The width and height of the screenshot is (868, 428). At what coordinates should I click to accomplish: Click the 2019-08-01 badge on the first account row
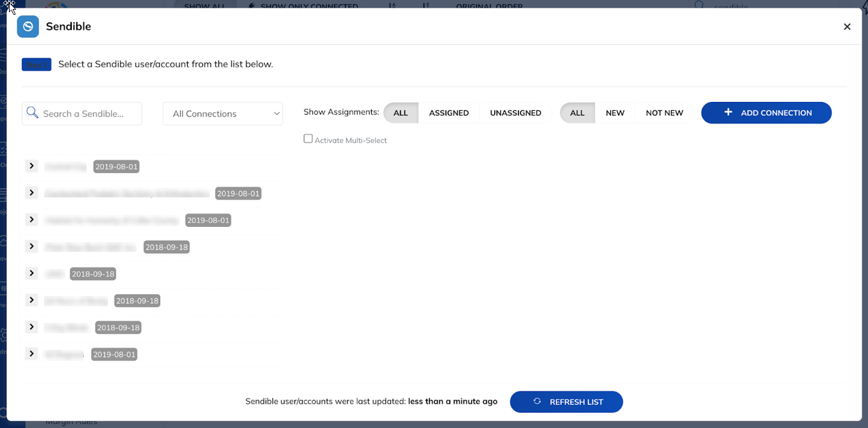116,167
